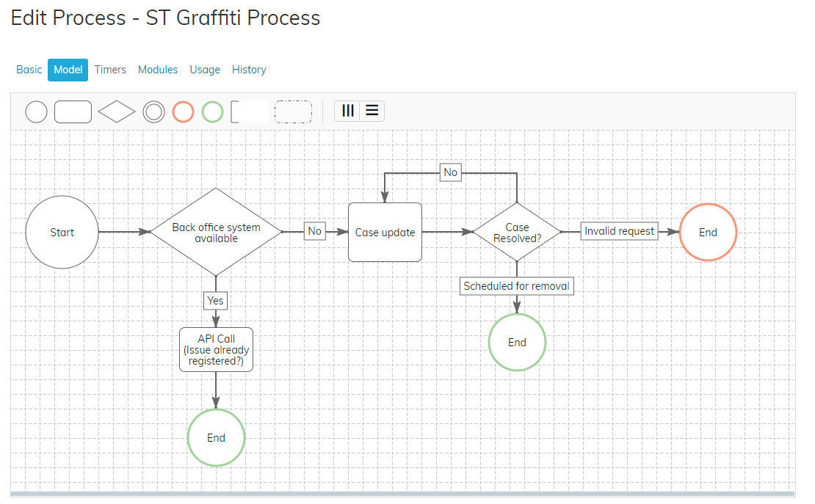Go to the Modules tab
The width and height of the screenshot is (815, 504).
click(158, 70)
